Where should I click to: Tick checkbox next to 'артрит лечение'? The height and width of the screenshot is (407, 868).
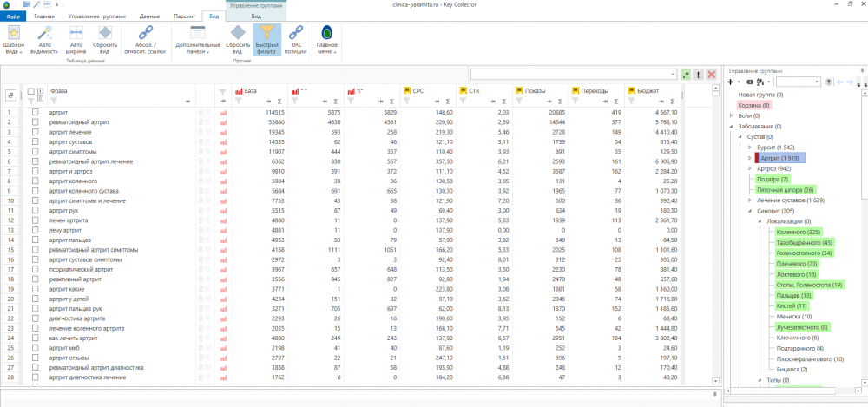[x=36, y=132]
